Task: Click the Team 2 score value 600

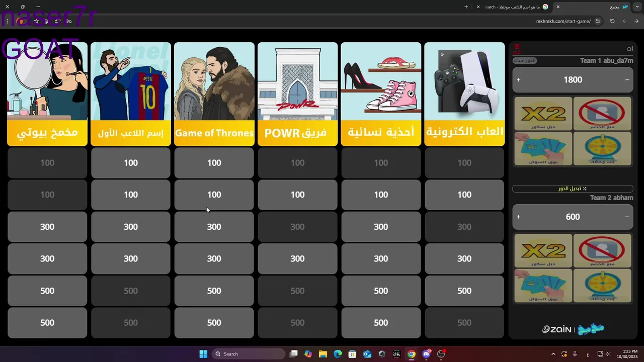Action: [x=573, y=217]
